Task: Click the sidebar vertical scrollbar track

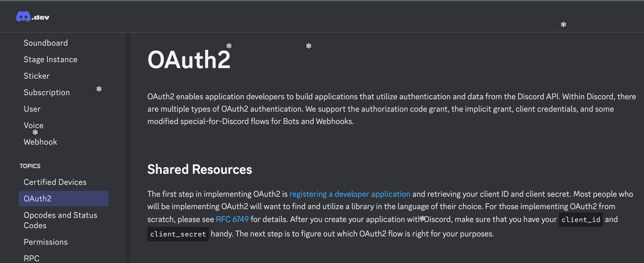Action: (x=128, y=147)
